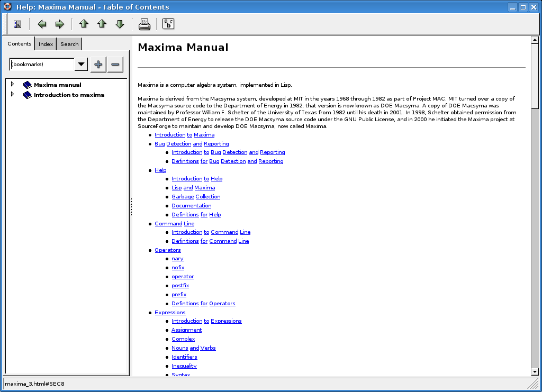542x392 pixels.
Task: Click the scrollbar down arrow of content pane
Action: tap(535, 372)
